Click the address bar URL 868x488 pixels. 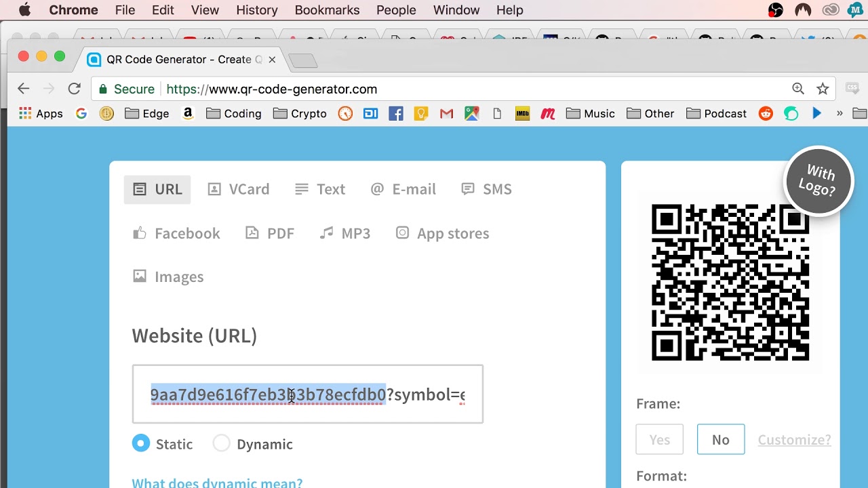click(x=271, y=89)
